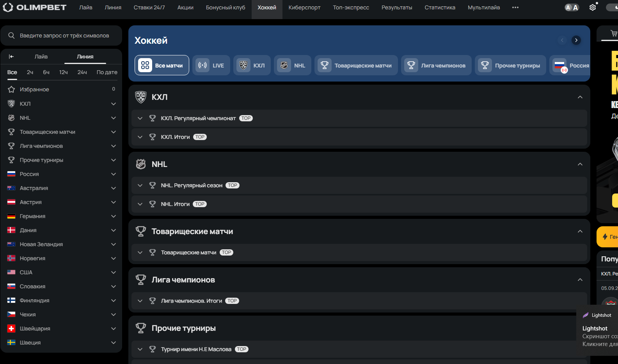This screenshot has width=618, height=364.
Task: Expand NHL. Регулярный сезон row
Action: click(359, 185)
